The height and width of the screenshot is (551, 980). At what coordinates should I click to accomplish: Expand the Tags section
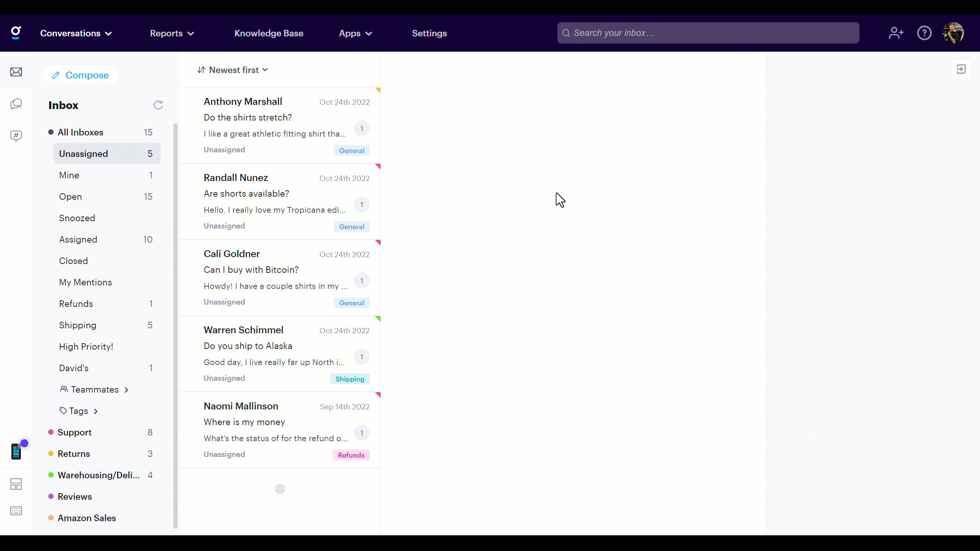[79, 411]
